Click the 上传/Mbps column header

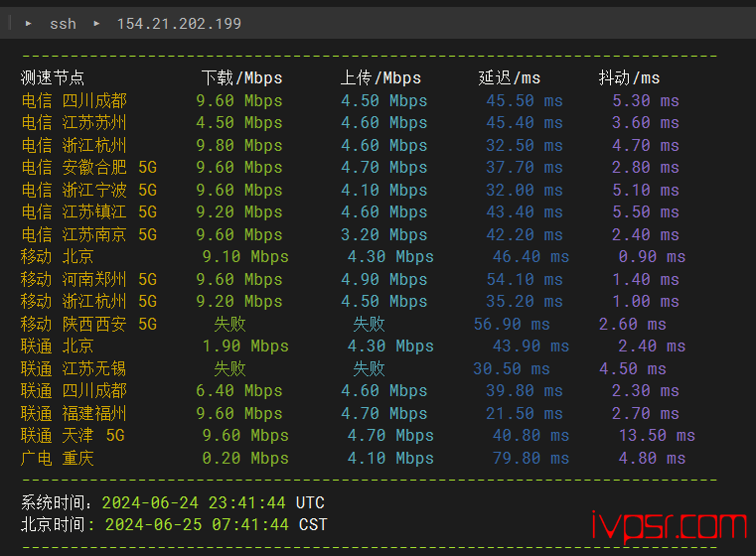[380, 77]
